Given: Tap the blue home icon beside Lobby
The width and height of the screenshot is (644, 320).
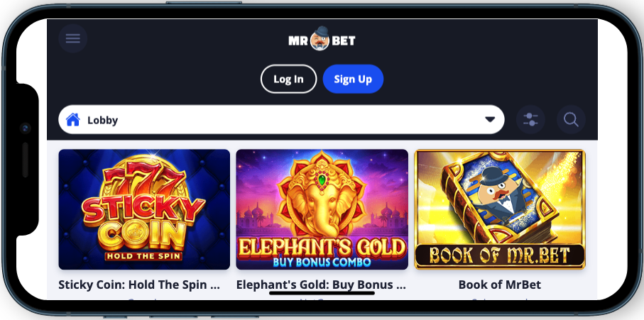Looking at the screenshot, I should point(72,120).
